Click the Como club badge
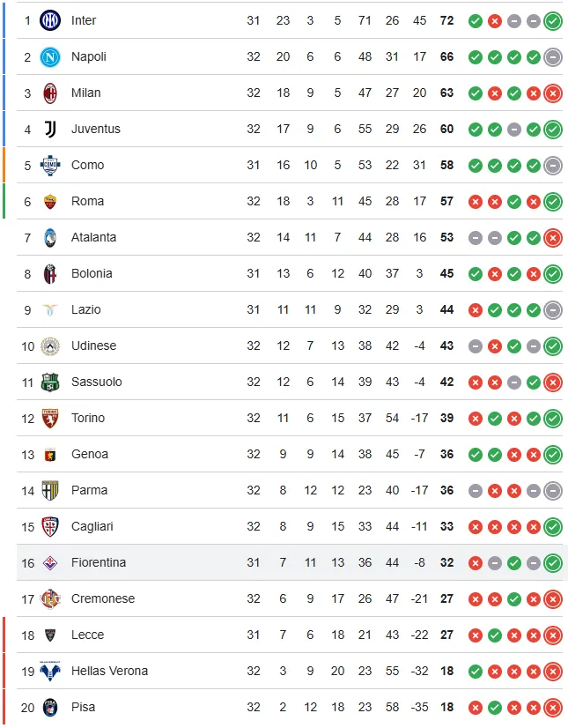Image resolution: width=568 pixels, height=728 pixels. pyautogui.click(x=50, y=164)
